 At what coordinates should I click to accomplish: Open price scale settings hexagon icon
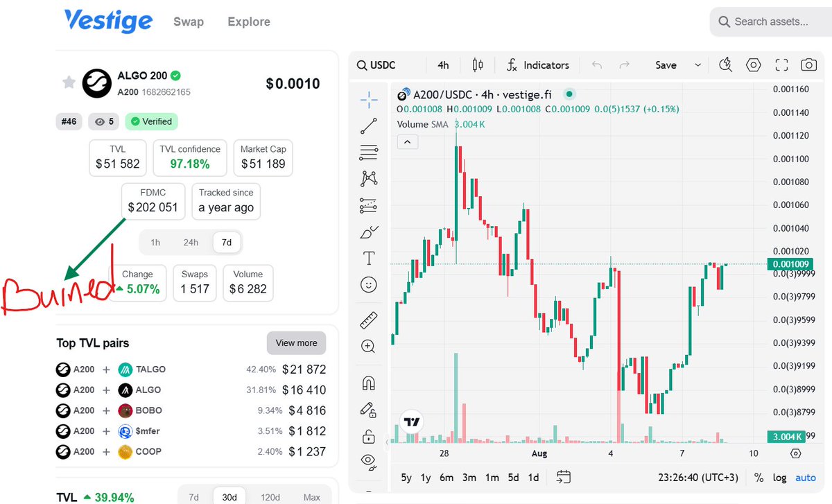[796, 453]
